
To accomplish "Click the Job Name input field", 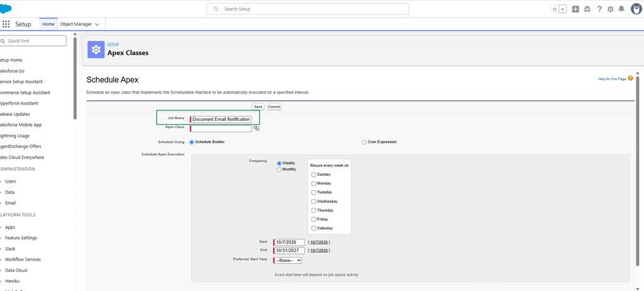I will pyautogui.click(x=221, y=119).
